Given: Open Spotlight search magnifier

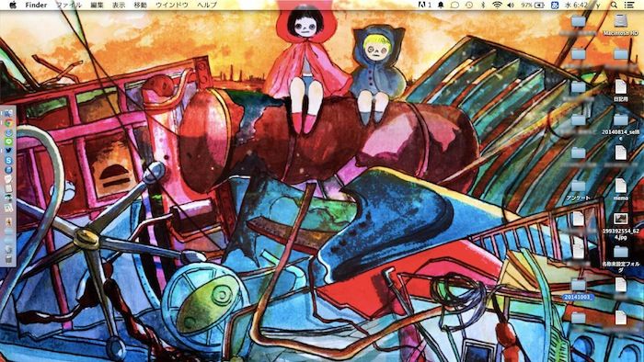Looking at the screenshot, I should click(614, 5).
